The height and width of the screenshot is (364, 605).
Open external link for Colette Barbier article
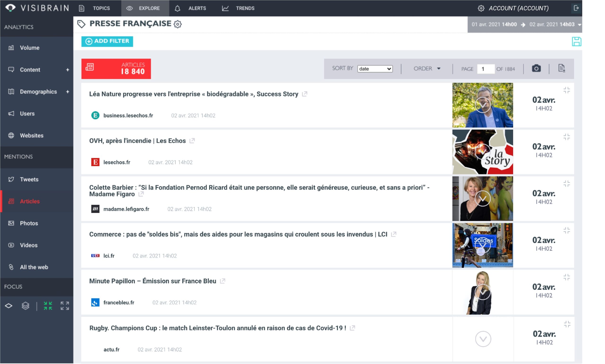[x=141, y=194]
